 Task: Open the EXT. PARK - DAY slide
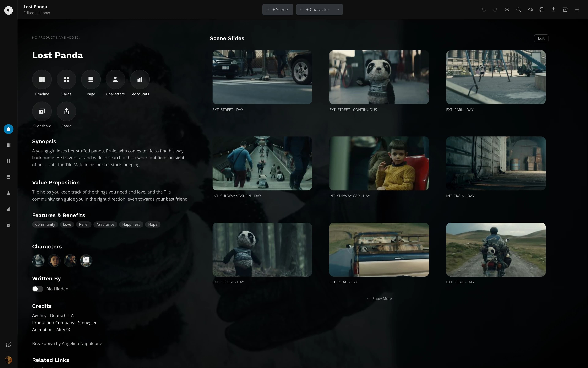tap(496, 77)
